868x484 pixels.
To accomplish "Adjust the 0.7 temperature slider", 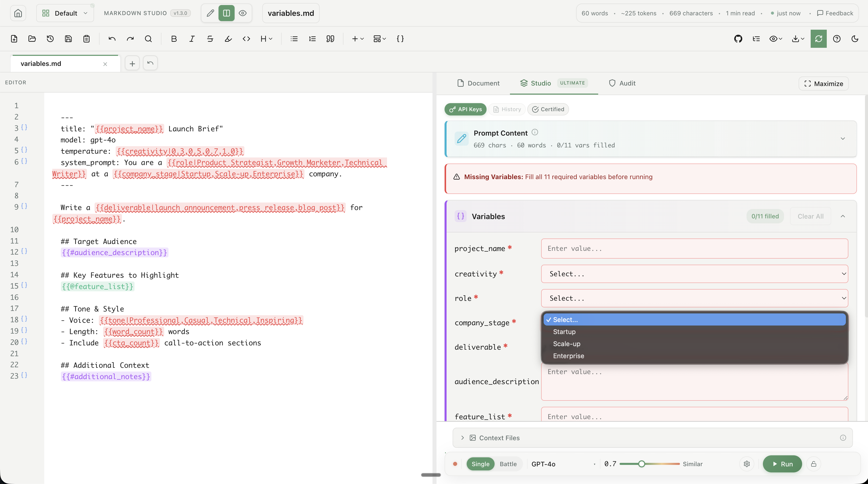I will [642, 464].
